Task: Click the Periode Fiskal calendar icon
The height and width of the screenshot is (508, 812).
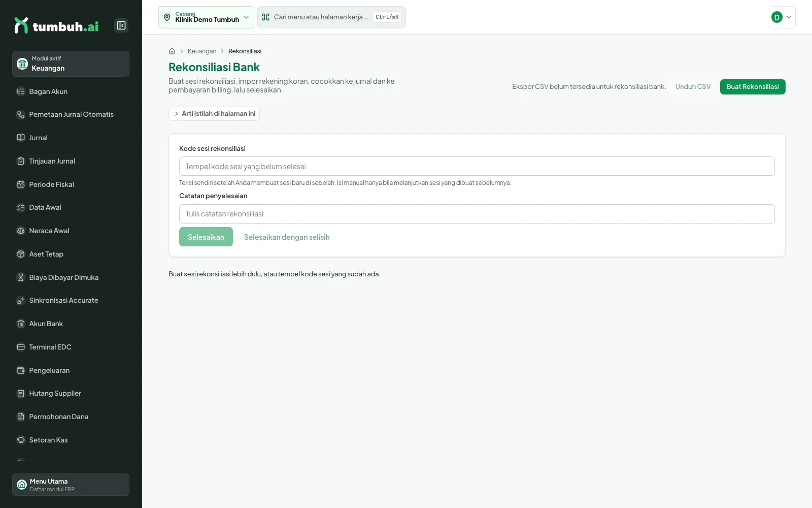Action: (21, 184)
